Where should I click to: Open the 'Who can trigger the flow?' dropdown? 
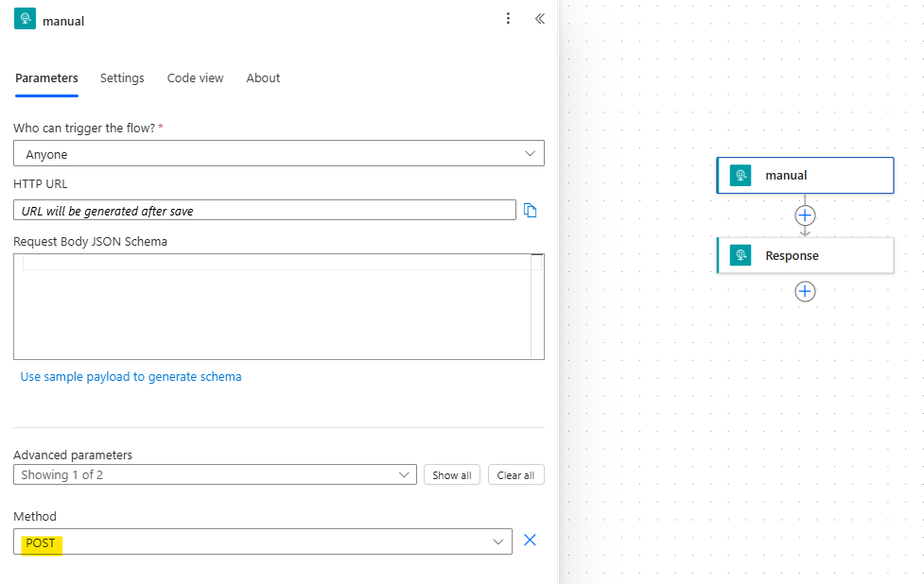(278, 152)
